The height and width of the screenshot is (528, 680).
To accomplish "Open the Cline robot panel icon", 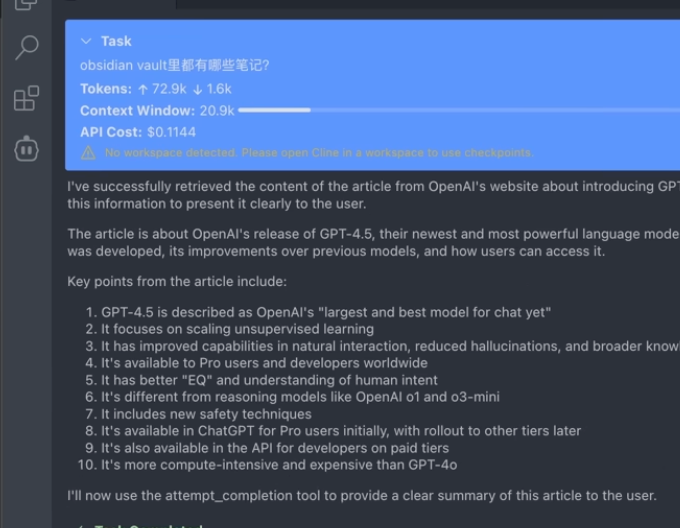I will pyautogui.click(x=26, y=148).
